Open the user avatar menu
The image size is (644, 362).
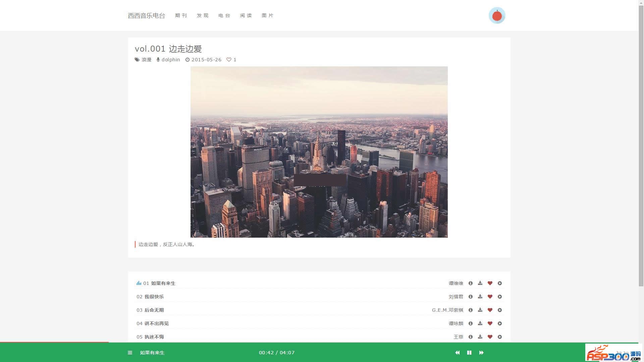click(x=497, y=15)
